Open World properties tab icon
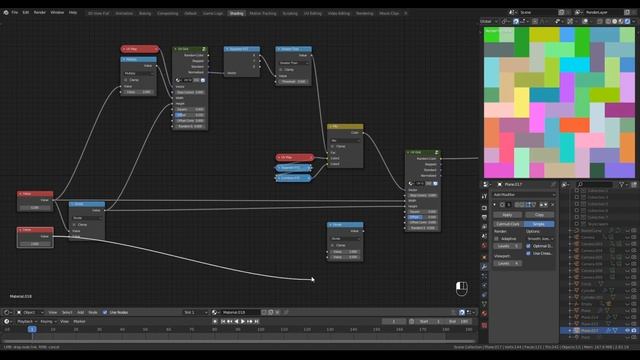The height and width of the screenshot is (360, 640). (484, 246)
